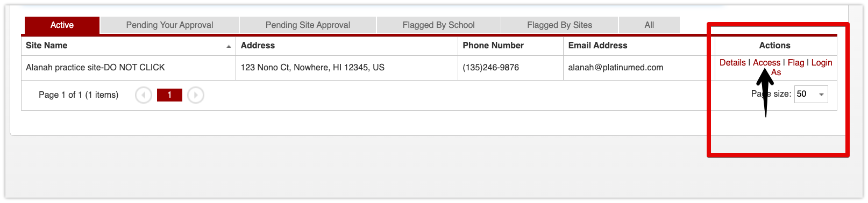Screen dimensions: 868x203
Task: Sort by Site Name arrow icon
Action: pos(229,47)
